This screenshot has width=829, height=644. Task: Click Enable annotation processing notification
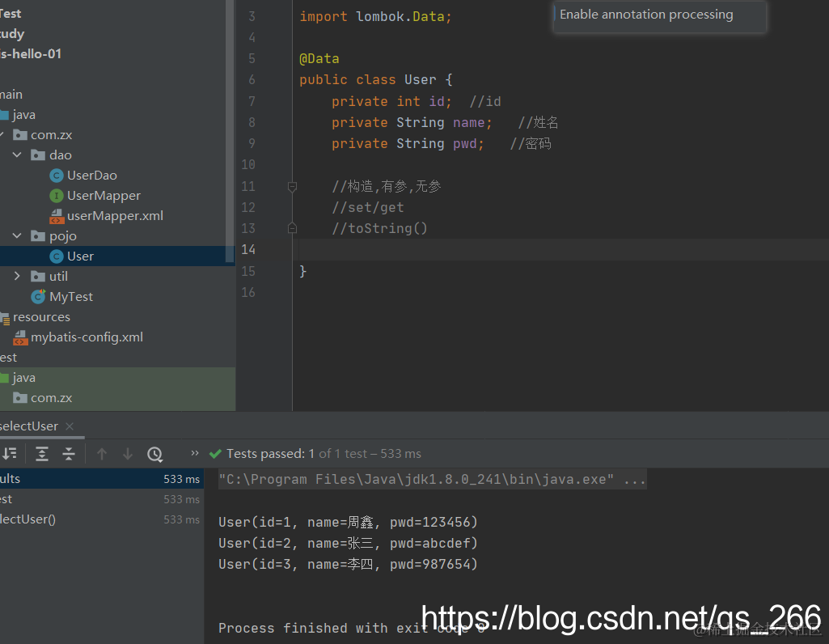(x=646, y=15)
